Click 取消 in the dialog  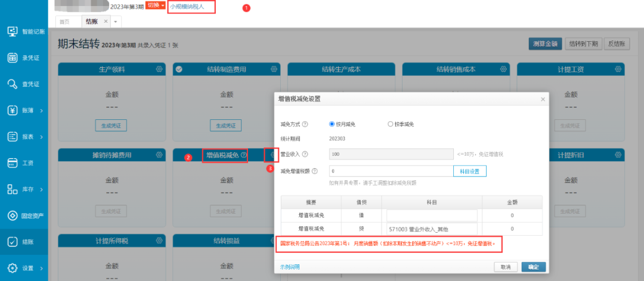(x=506, y=267)
